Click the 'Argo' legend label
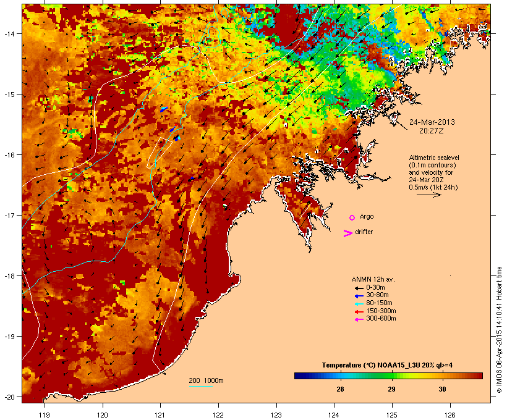 point(367,216)
